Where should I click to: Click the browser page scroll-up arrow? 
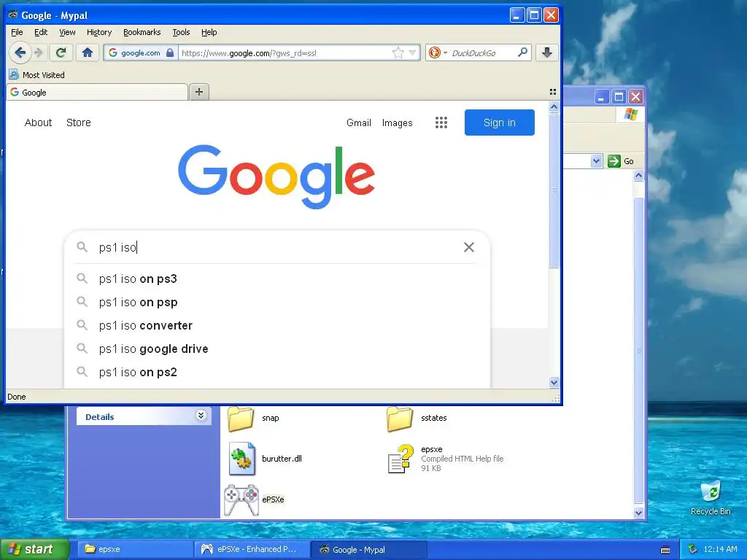[554, 107]
